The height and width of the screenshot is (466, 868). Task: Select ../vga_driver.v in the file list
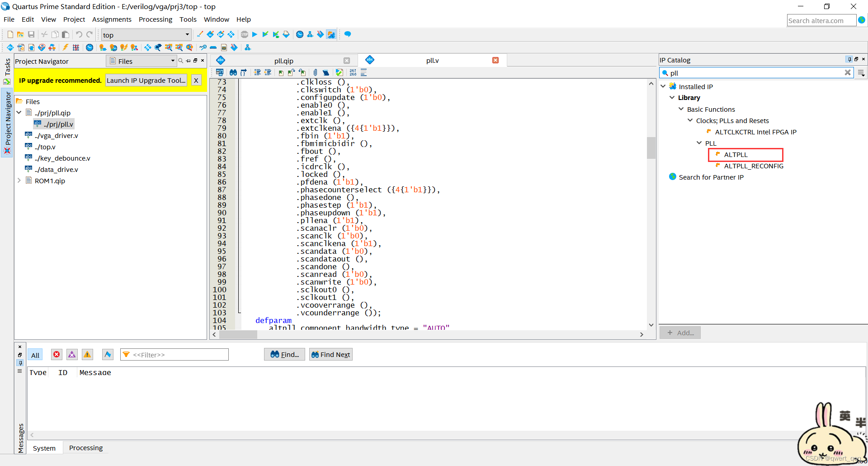coord(57,135)
